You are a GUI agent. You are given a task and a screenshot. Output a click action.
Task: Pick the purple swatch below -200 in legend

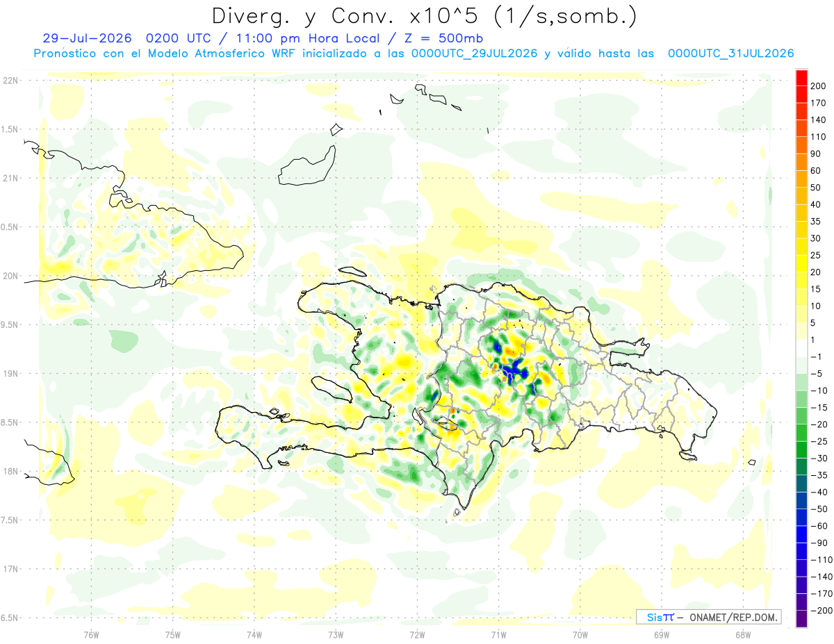point(801,618)
